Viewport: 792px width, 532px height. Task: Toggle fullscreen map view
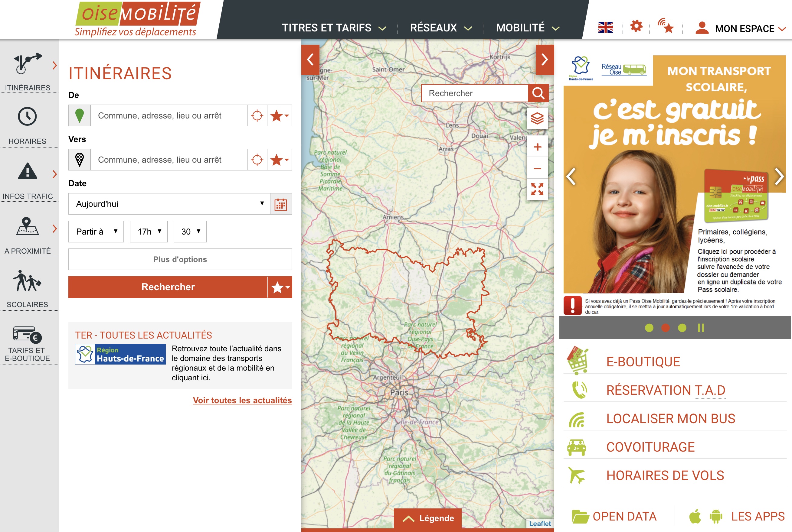[537, 189]
